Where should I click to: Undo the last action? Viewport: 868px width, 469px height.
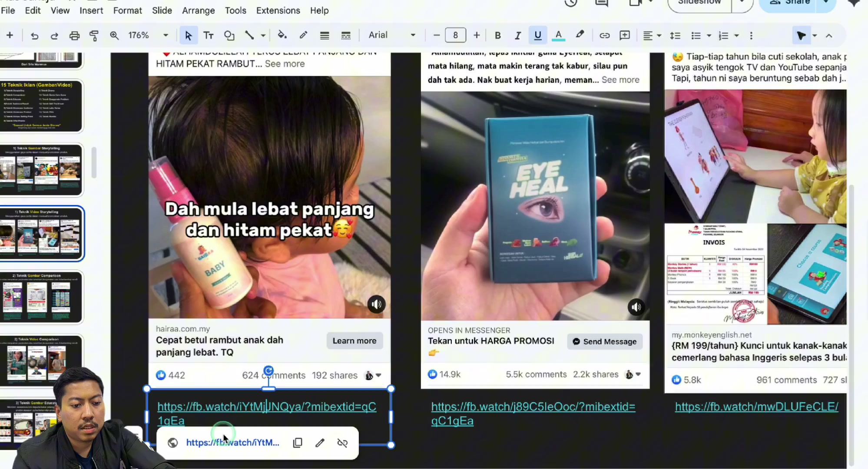34,35
